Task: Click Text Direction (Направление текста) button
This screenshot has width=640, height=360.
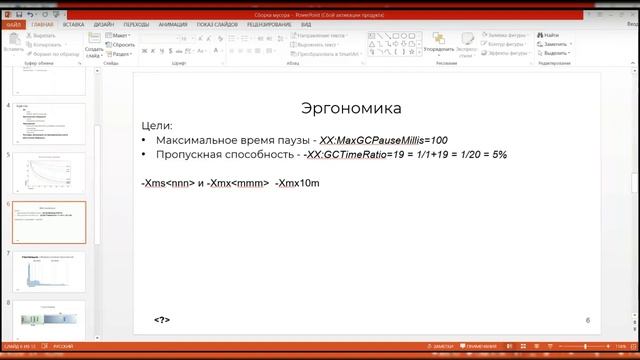Action: tap(319, 36)
